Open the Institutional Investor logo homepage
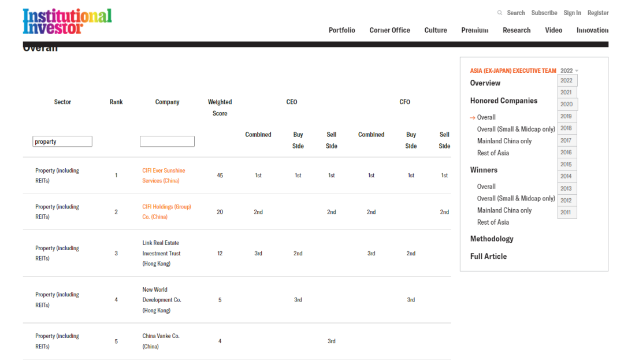624x364 pixels. point(67,21)
